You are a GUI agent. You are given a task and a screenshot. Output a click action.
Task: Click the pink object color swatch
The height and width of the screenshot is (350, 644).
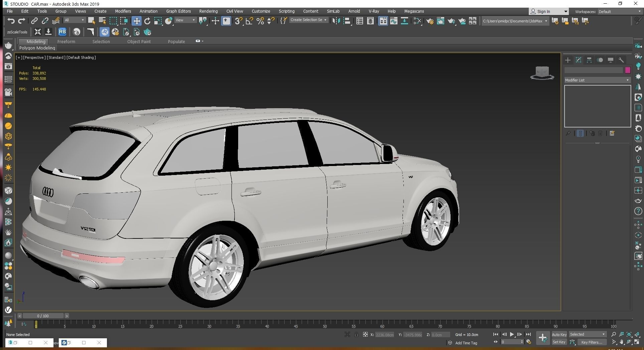[x=628, y=70]
